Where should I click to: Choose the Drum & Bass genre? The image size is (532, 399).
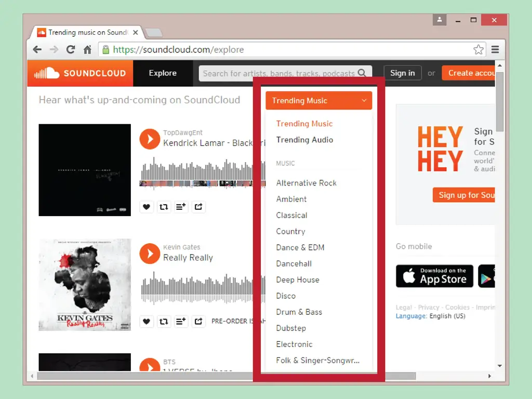point(299,312)
